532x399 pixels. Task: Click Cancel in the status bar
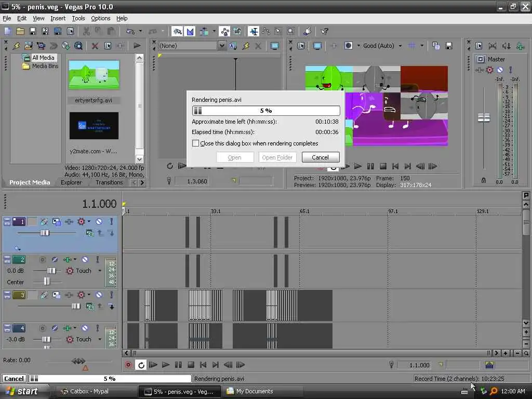point(14,379)
